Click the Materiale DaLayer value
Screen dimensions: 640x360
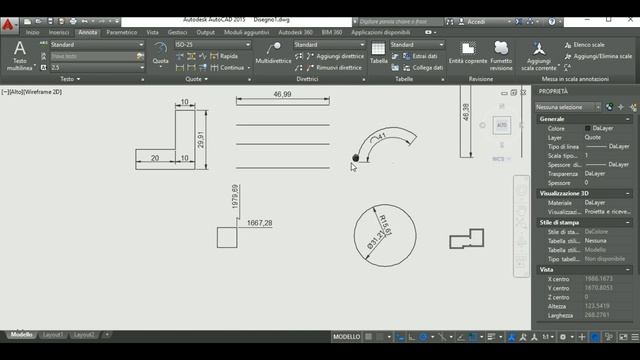pos(595,202)
